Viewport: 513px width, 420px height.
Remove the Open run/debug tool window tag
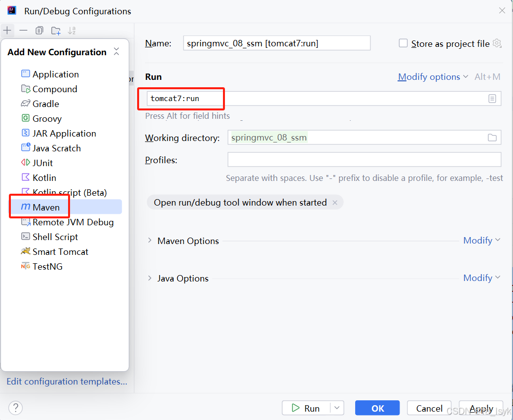[x=335, y=203]
